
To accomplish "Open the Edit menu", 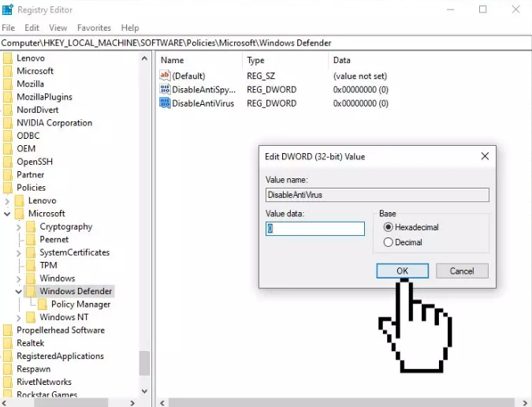I will tap(32, 28).
